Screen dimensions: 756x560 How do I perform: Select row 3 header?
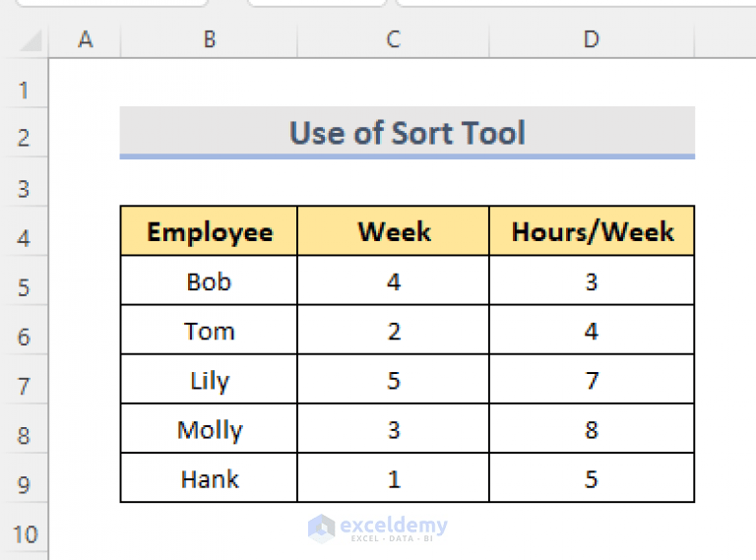[24, 182]
